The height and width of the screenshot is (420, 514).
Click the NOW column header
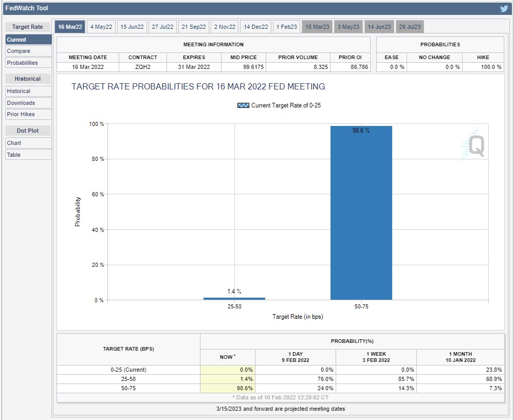click(x=228, y=357)
